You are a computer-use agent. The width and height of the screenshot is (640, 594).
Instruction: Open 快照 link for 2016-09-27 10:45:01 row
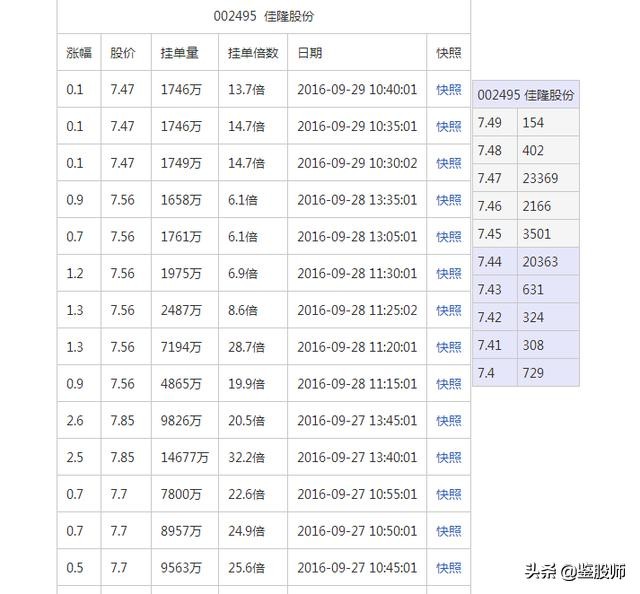pyautogui.click(x=449, y=567)
